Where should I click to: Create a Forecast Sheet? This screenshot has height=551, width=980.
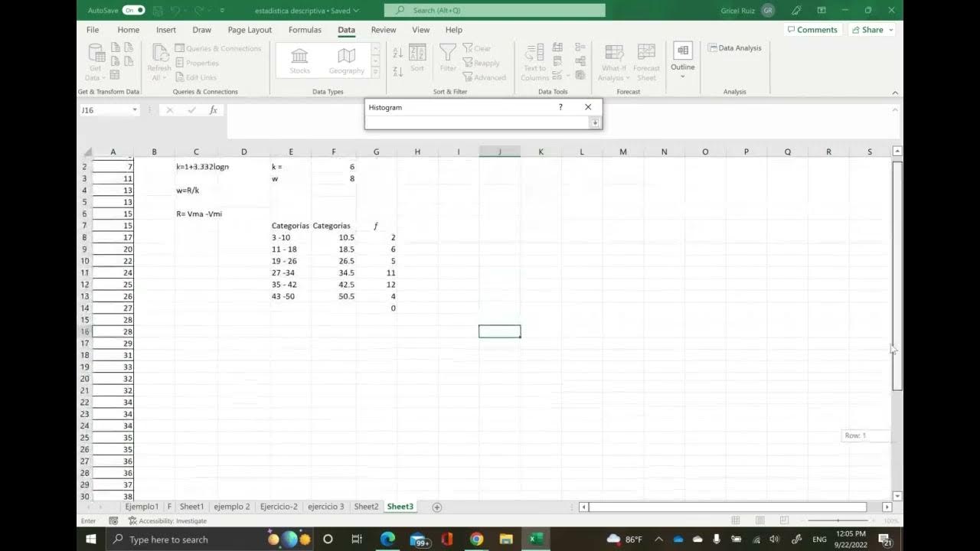[646, 62]
